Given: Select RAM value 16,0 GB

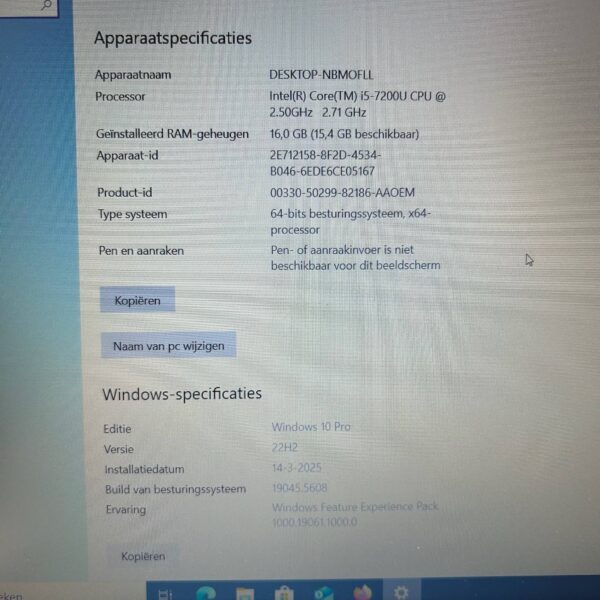Looking at the screenshot, I should tap(289, 134).
